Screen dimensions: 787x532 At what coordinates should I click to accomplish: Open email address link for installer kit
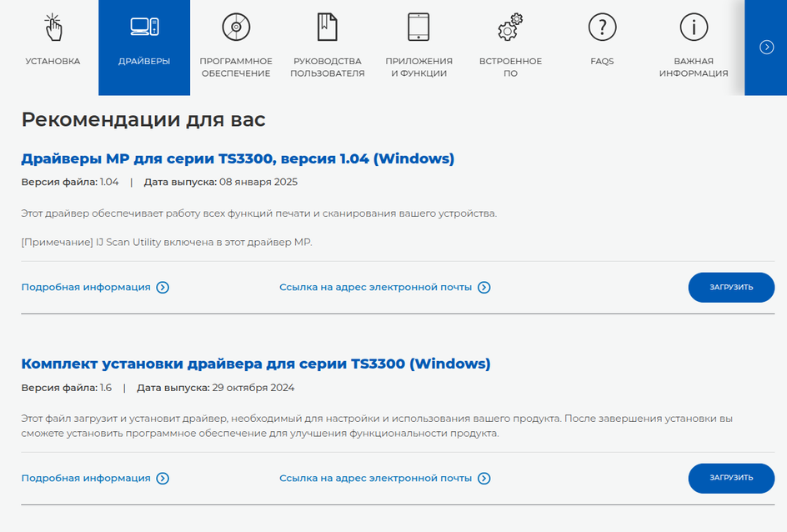pos(375,479)
